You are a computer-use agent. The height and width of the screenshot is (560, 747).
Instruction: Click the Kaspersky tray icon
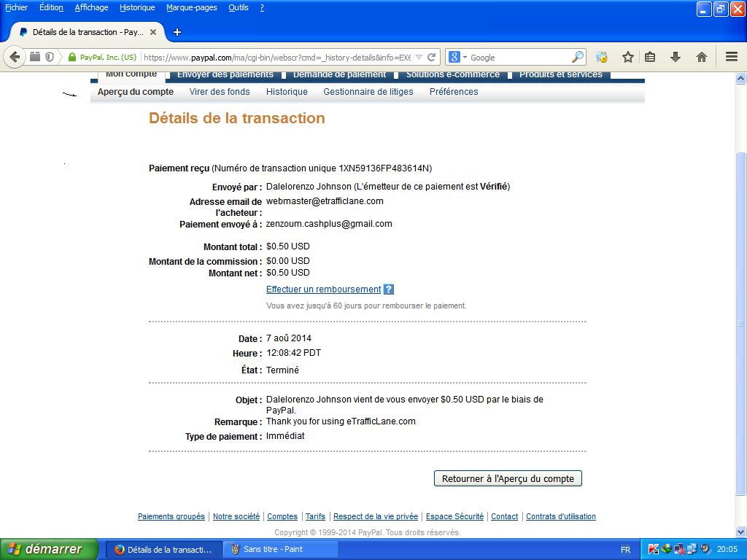[x=654, y=549]
